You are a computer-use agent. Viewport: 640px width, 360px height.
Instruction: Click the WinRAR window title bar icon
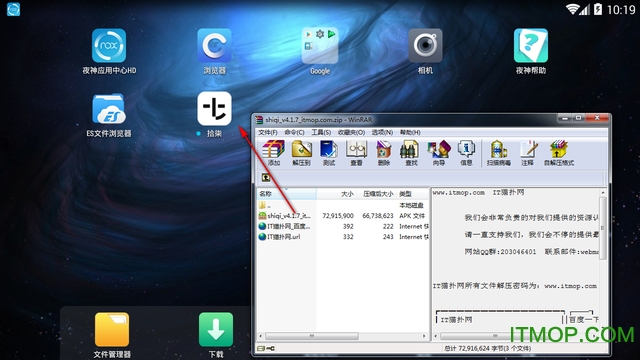click(259, 120)
